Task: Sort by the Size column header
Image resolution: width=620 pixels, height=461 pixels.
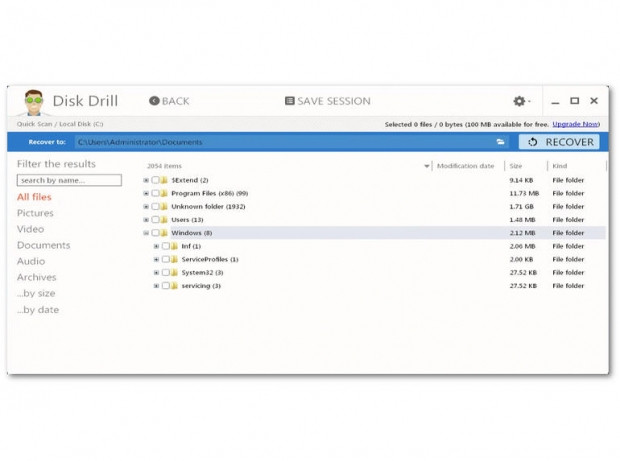Action: [516, 166]
